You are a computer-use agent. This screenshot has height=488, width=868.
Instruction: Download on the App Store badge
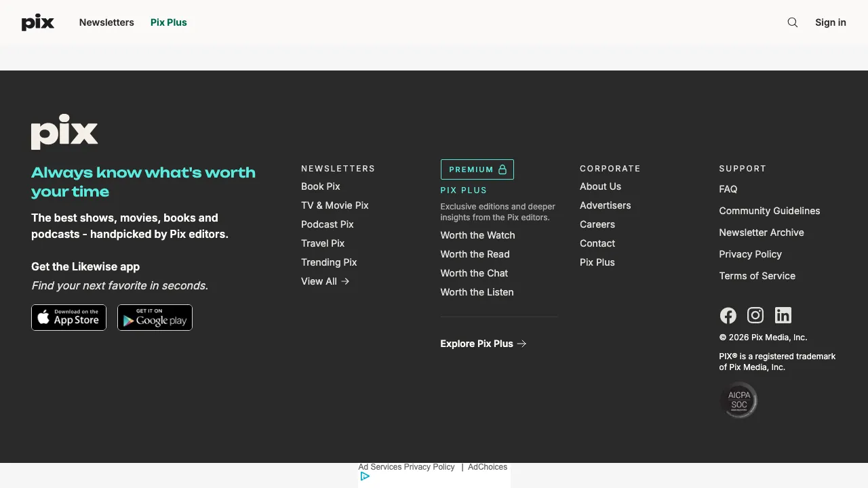click(x=68, y=317)
